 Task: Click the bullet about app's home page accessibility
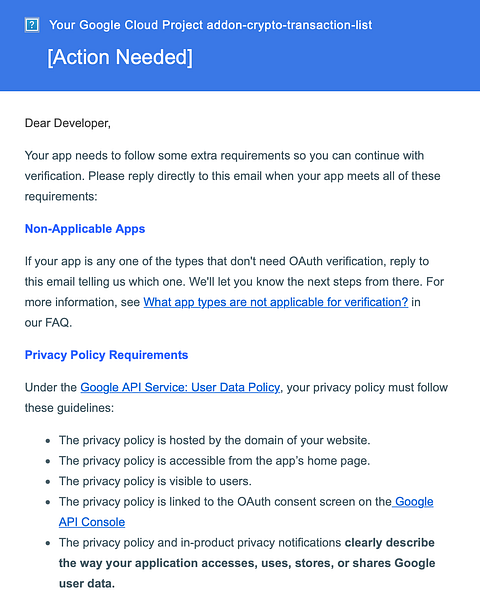(214, 461)
